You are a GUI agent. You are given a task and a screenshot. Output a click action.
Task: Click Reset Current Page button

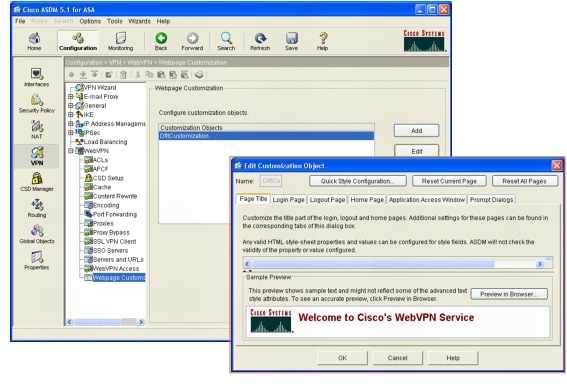pos(449,181)
